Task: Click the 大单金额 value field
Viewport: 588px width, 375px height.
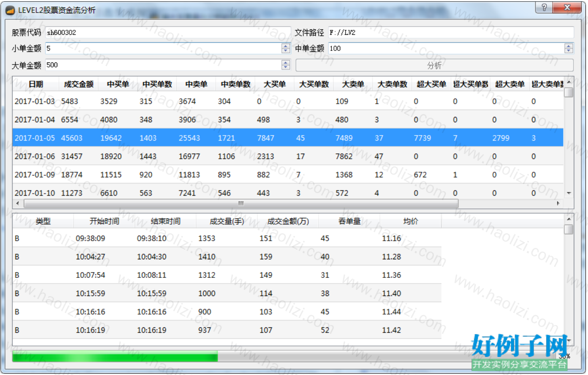Action: coord(163,65)
